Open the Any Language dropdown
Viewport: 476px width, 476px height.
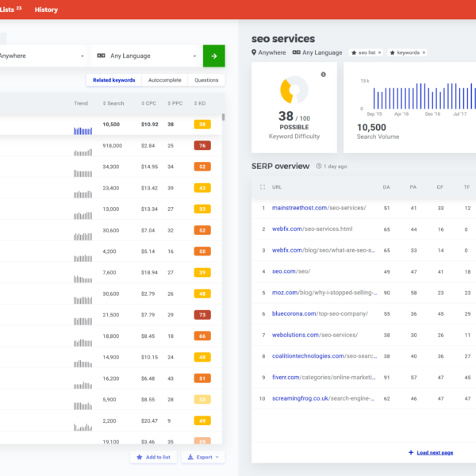coord(147,56)
